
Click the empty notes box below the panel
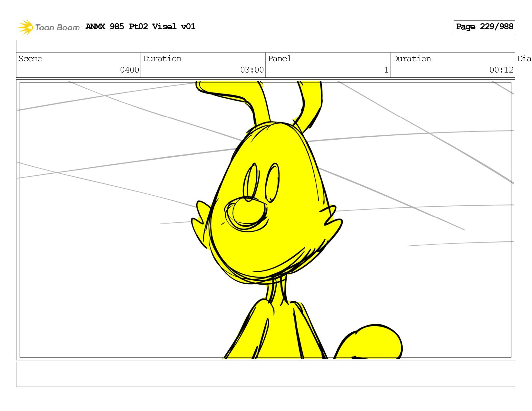tap(265, 375)
